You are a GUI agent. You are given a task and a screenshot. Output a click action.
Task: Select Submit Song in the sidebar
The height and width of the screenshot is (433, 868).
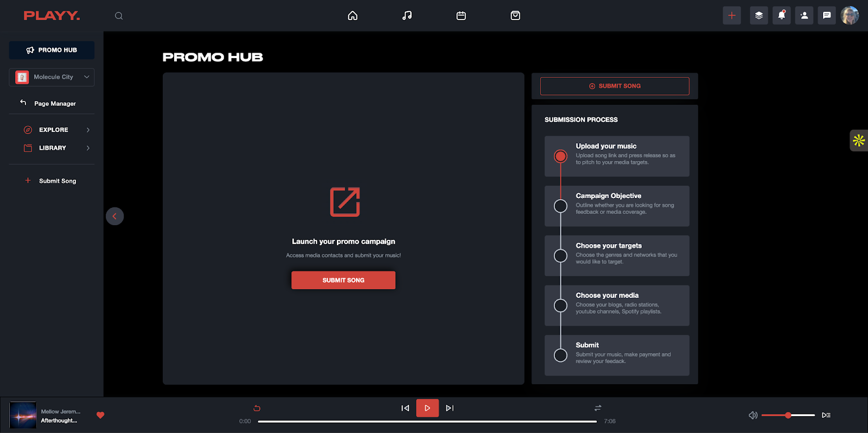click(x=57, y=181)
